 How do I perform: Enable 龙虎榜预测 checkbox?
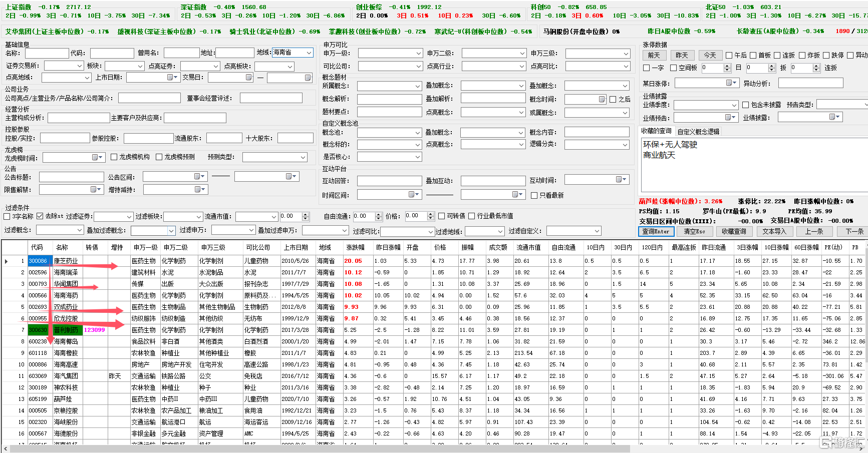159,157
